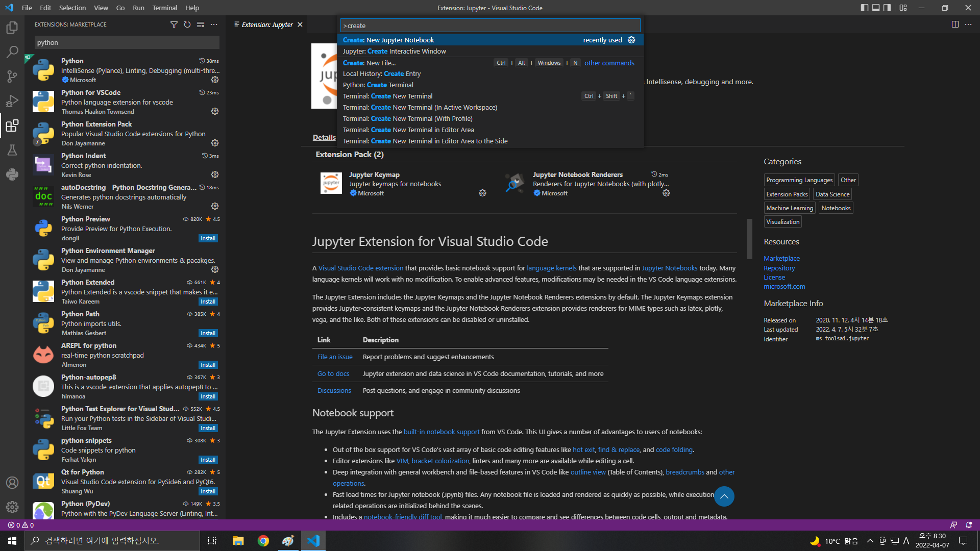Open the Go to docs link
This screenshot has height=551, width=980.
coord(333,373)
